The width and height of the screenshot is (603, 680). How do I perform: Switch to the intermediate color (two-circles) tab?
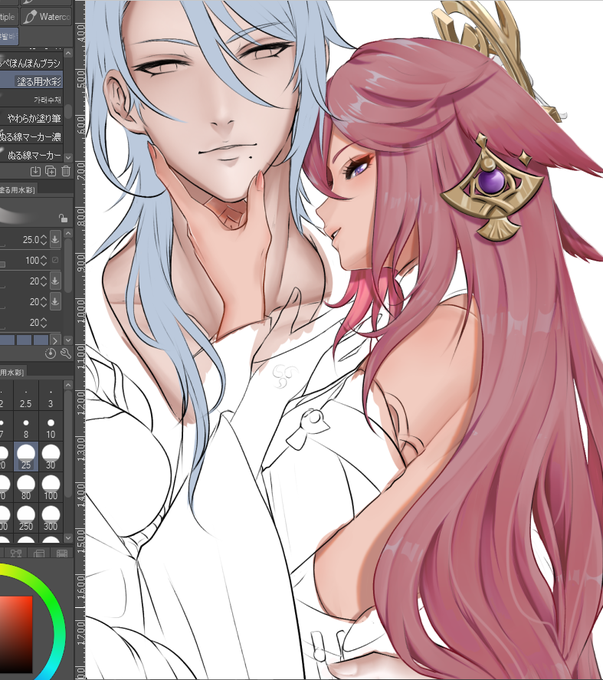(16, 553)
